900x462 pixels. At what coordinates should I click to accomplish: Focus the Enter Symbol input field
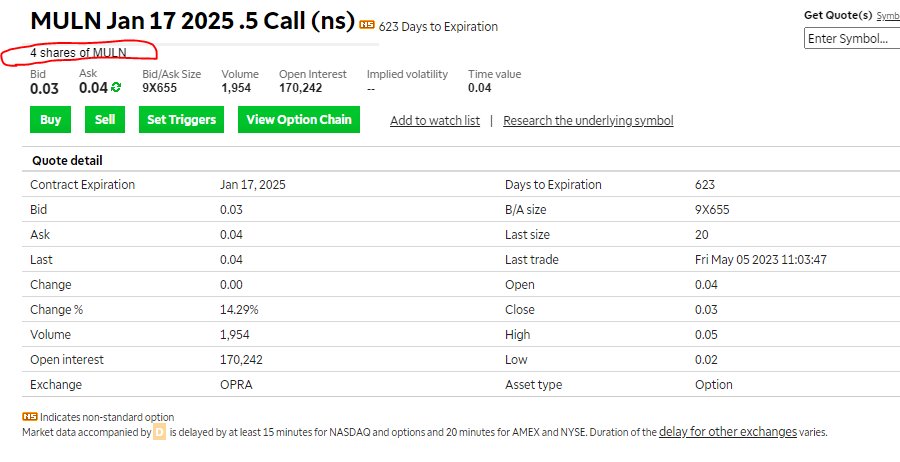pos(852,39)
